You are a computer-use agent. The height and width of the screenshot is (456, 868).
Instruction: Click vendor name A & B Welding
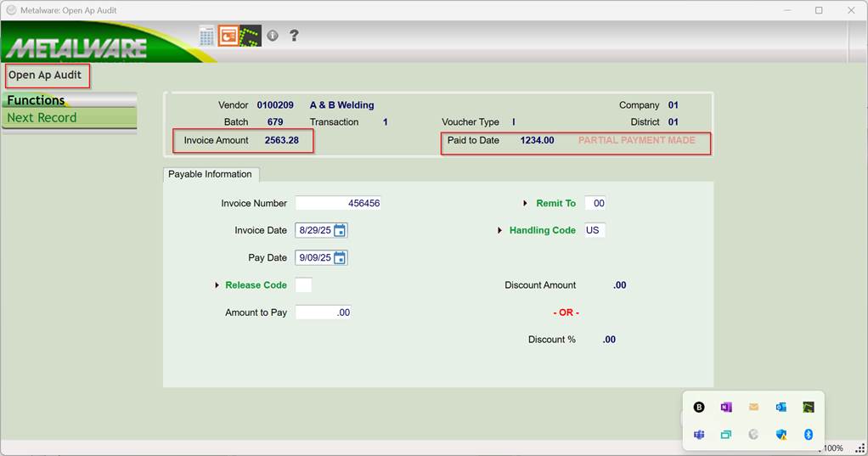coord(341,105)
